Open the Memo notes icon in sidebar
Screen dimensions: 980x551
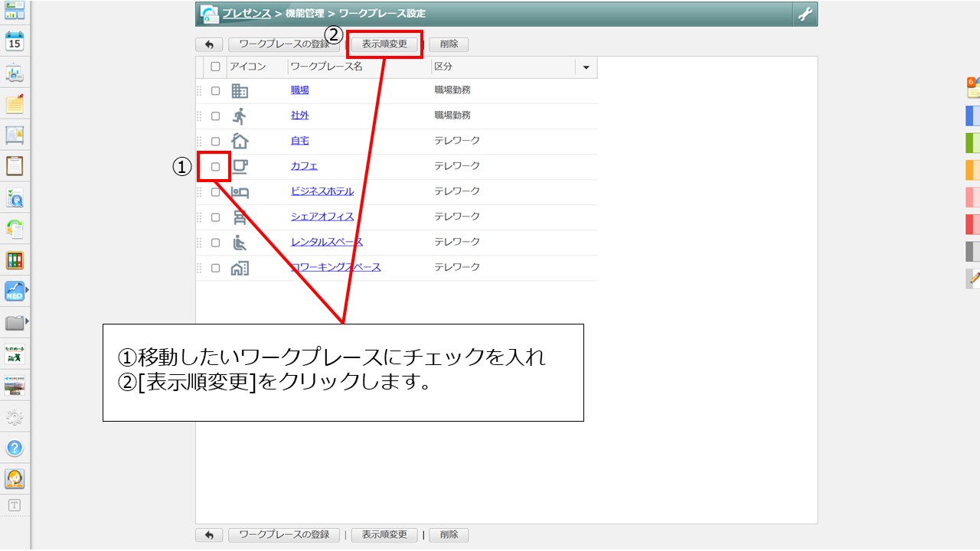click(x=15, y=105)
